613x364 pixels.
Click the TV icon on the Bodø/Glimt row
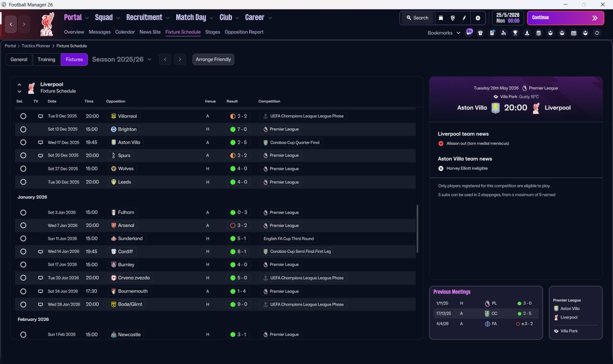[x=41, y=304]
